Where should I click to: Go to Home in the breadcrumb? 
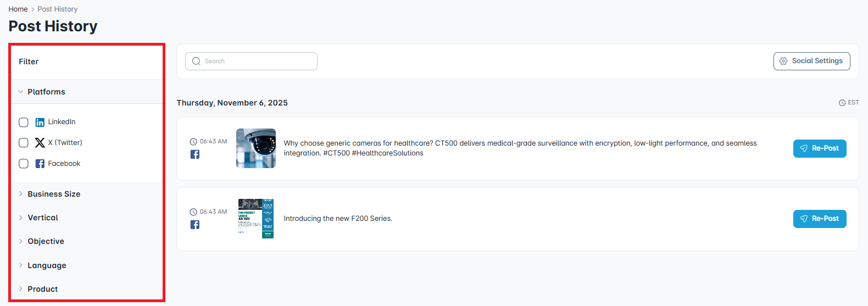pyautogui.click(x=18, y=9)
